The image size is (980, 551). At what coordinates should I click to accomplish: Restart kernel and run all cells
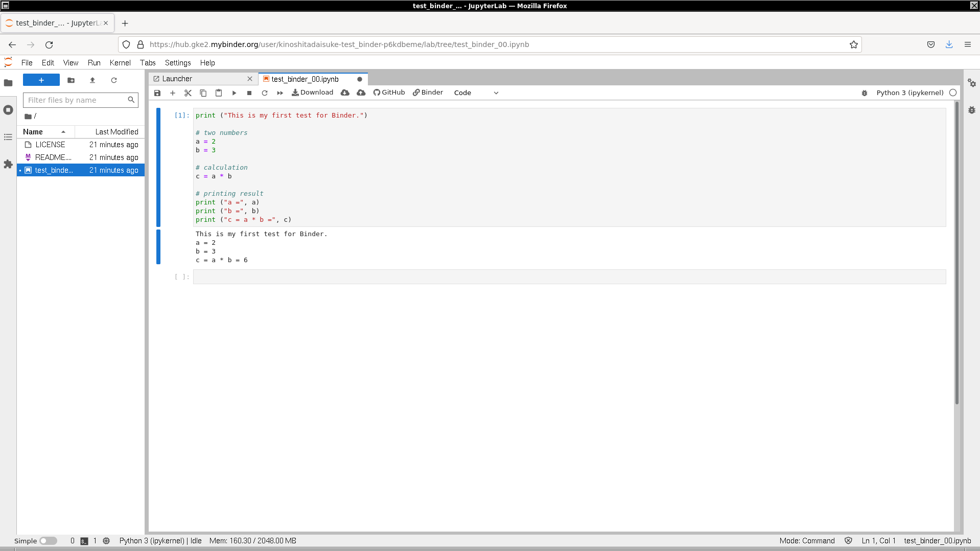tap(280, 93)
